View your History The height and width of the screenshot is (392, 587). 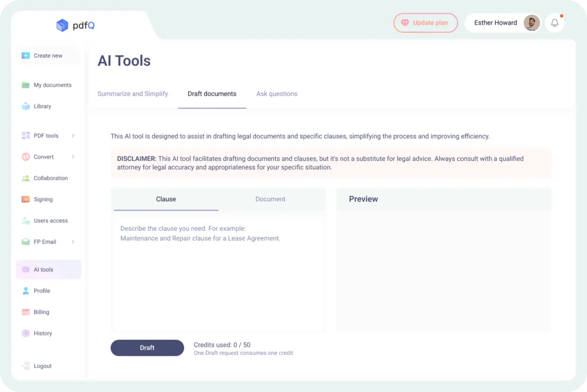[x=43, y=333]
